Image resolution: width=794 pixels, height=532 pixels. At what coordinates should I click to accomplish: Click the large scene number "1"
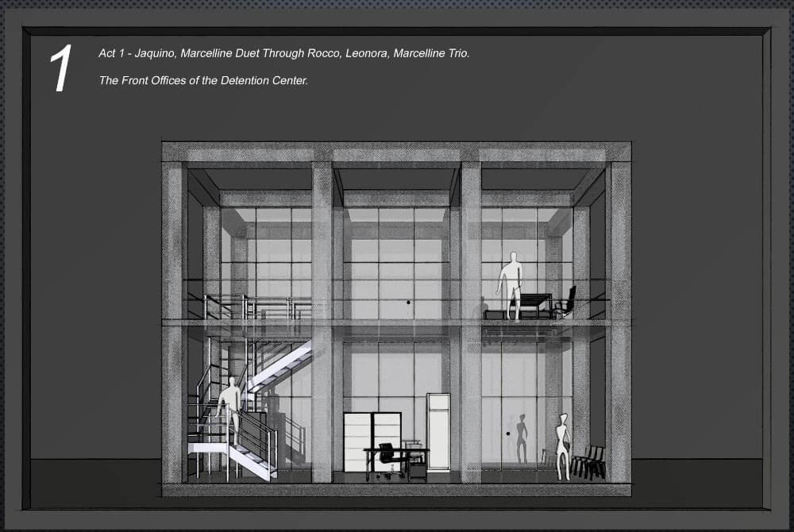(x=61, y=68)
